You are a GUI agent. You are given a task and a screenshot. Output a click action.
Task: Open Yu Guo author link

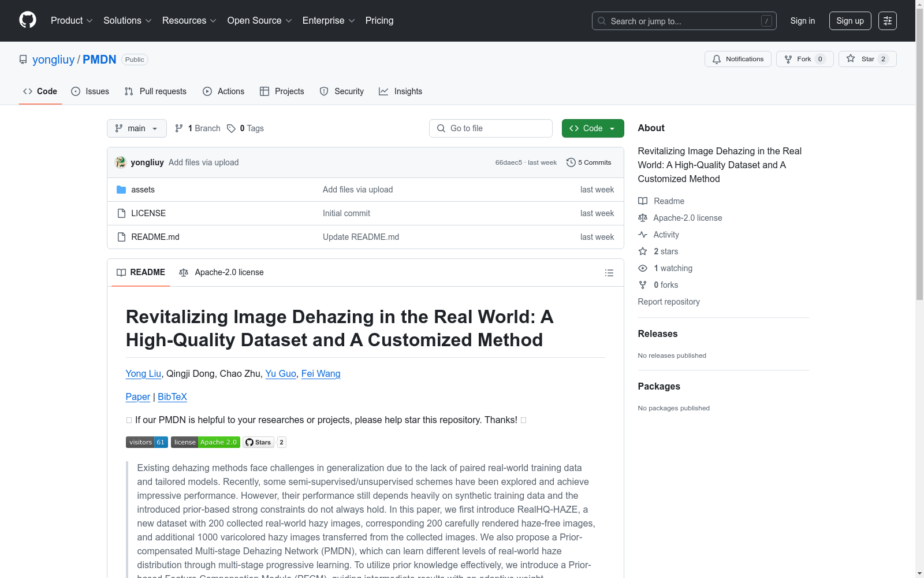(x=281, y=373)
